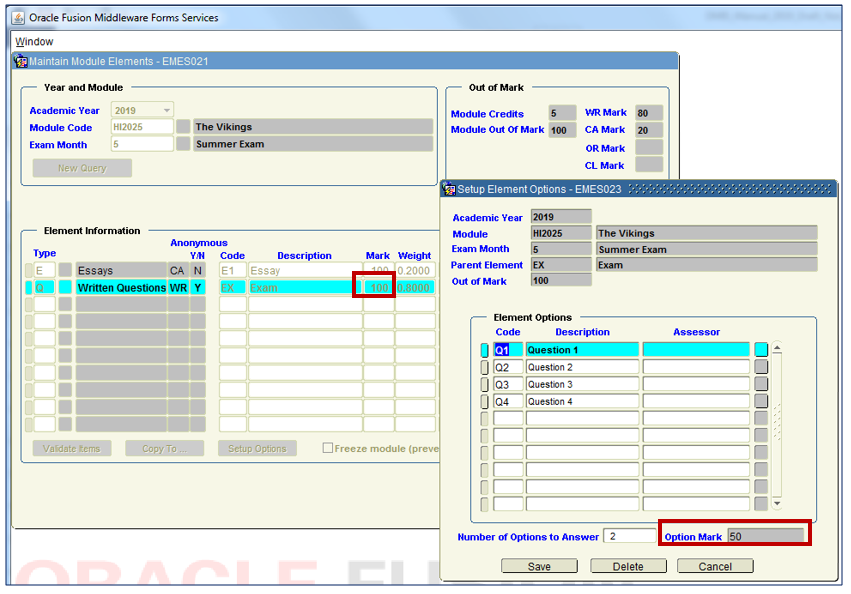Select the record marker for Question 2 row
The image size is (851, 594).
tap(485, 368)
